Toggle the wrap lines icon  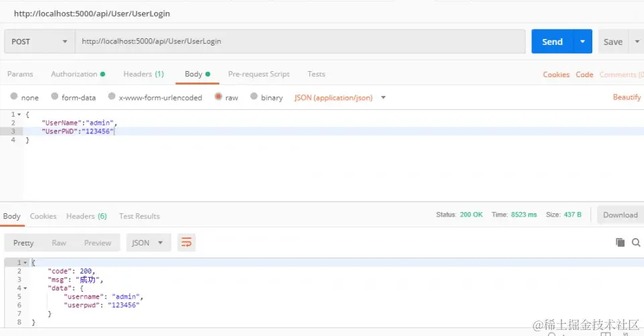[186, 243]
